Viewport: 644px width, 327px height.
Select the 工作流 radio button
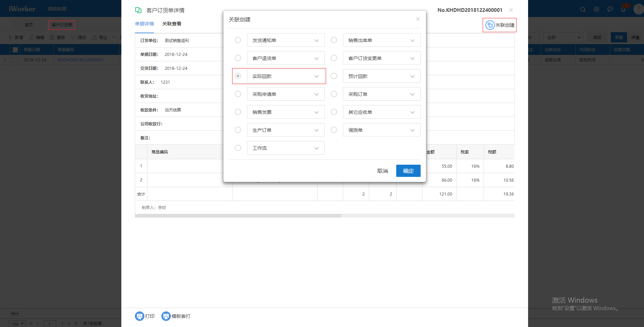238,148
